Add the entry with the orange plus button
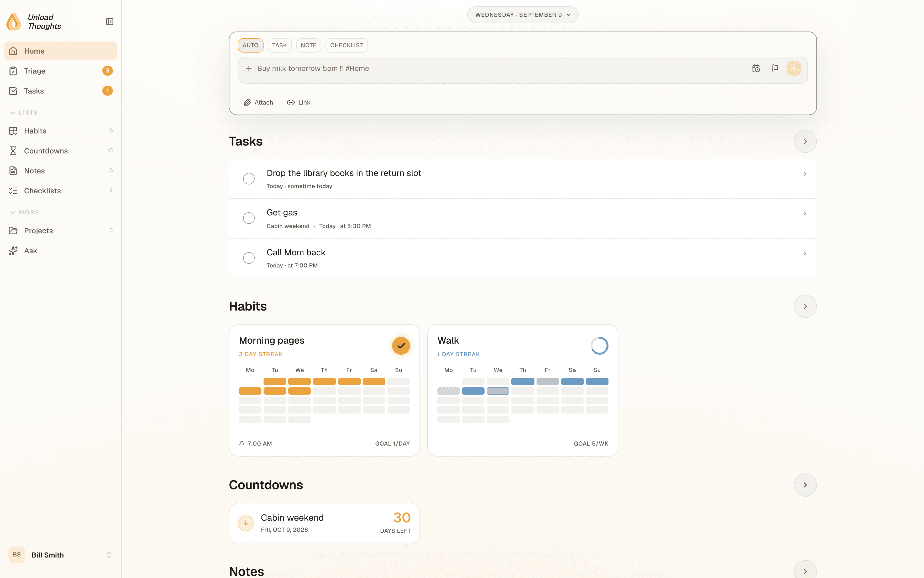 tap(794, 68)
